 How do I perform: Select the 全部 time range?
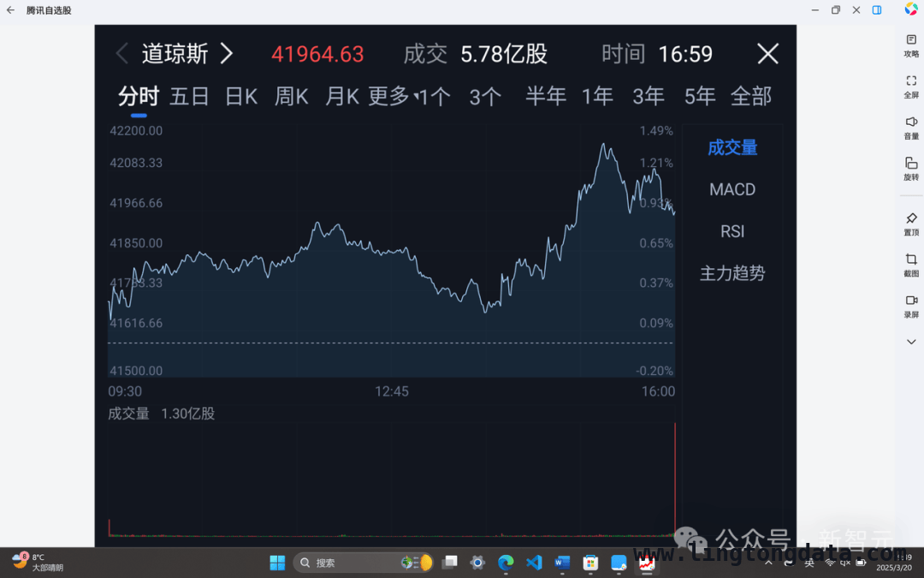click(751, 96)
